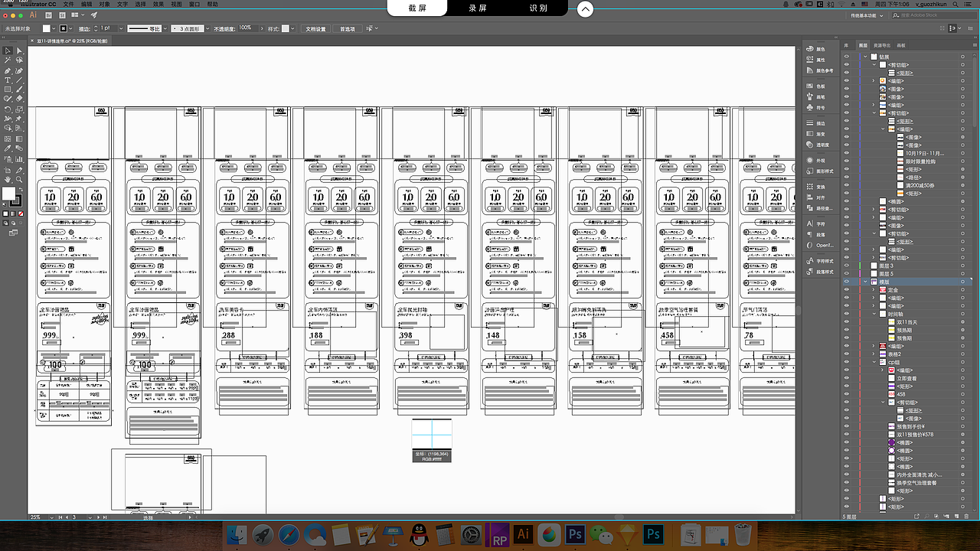Select the Pen tool
980x551 pixels.
pyautogui.click(x=8, y=70)
